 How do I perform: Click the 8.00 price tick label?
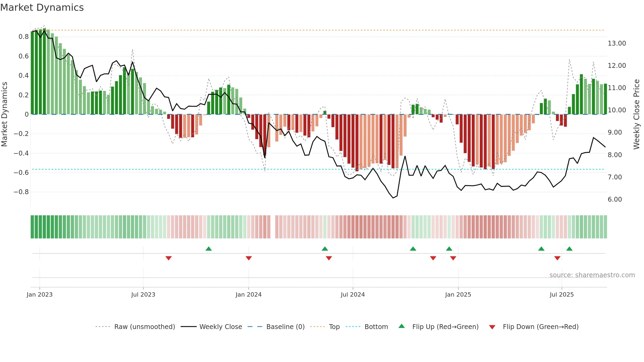(x=615, y=155)
